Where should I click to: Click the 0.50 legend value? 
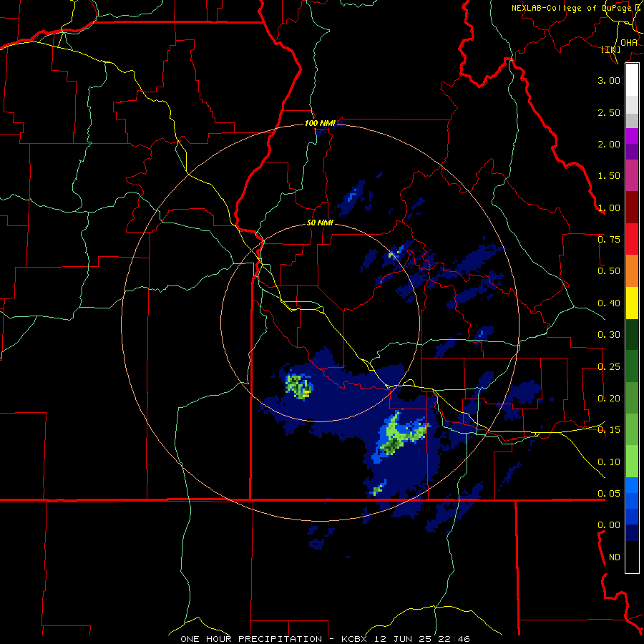click(x=609, y=271)
